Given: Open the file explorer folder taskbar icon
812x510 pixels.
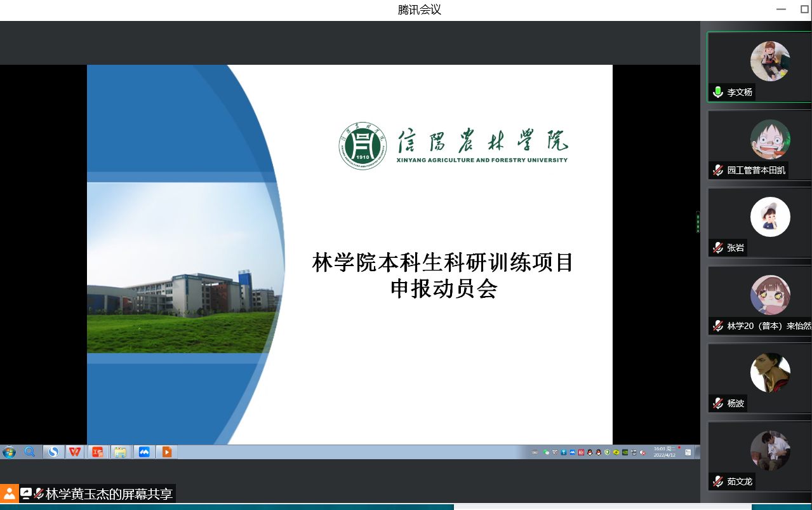Looking at the screenshot, I should [x=120, y=452].
